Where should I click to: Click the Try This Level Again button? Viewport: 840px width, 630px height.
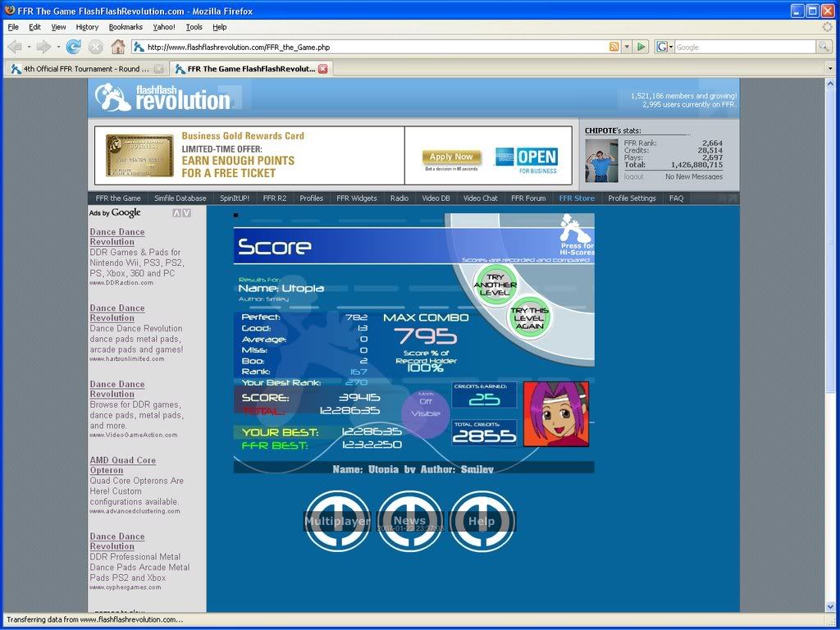click(529, 317)
